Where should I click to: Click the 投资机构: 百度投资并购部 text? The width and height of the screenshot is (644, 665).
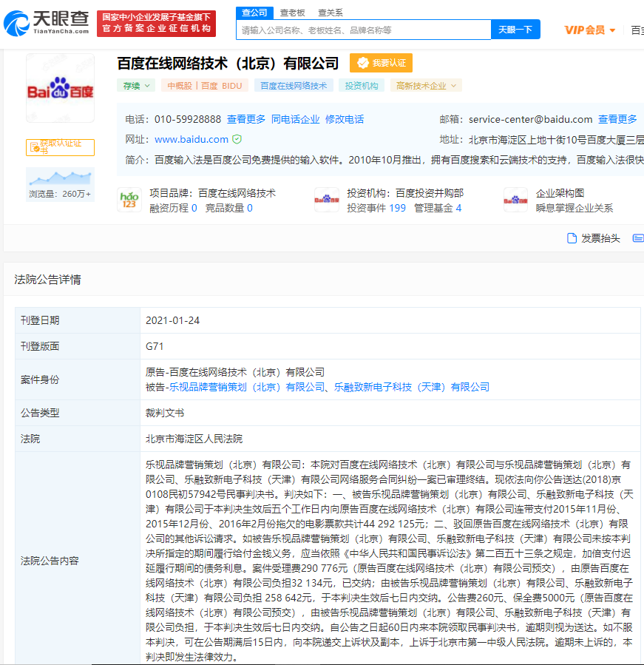[x=406, y=193]
